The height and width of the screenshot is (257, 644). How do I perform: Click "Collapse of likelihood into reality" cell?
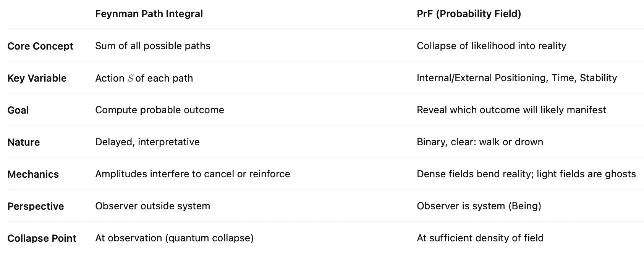(491, 46)
